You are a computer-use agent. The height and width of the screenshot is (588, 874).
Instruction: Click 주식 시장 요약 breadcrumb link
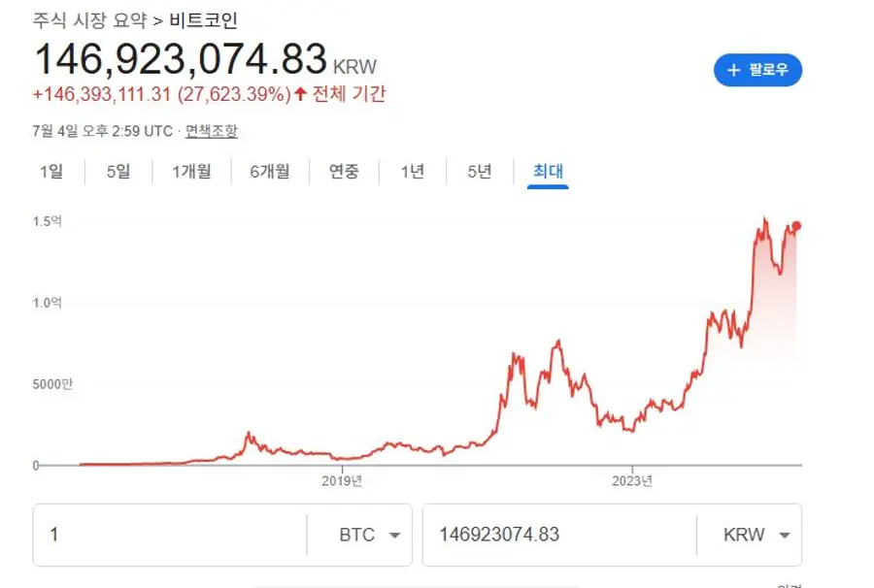90,19
